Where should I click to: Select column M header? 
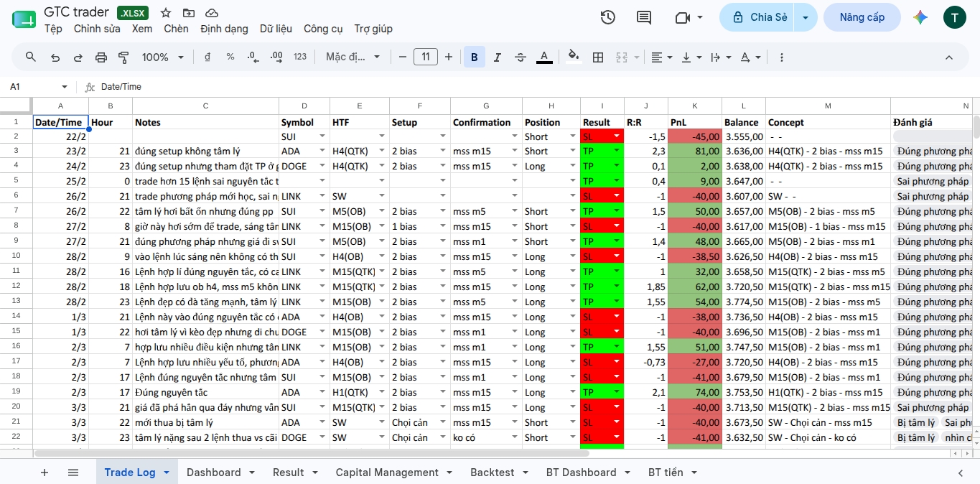click(x=828, y=106)
